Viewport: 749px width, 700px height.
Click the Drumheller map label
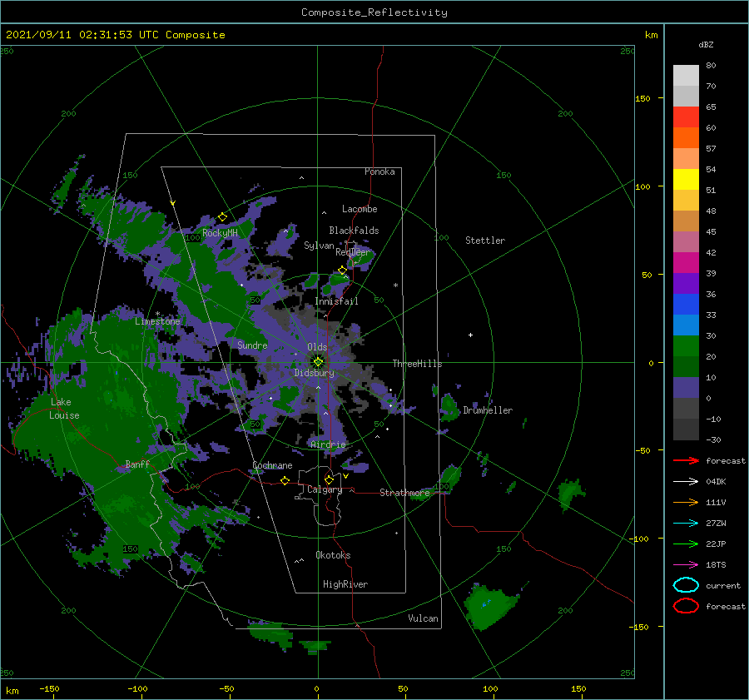[488, 410]
